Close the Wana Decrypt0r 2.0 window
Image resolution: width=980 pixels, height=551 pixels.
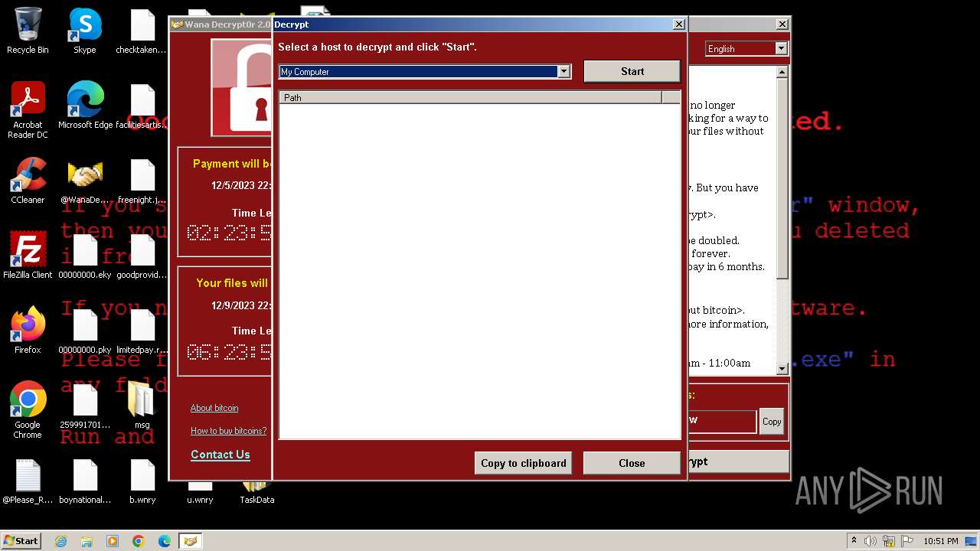tap(782, 24)
